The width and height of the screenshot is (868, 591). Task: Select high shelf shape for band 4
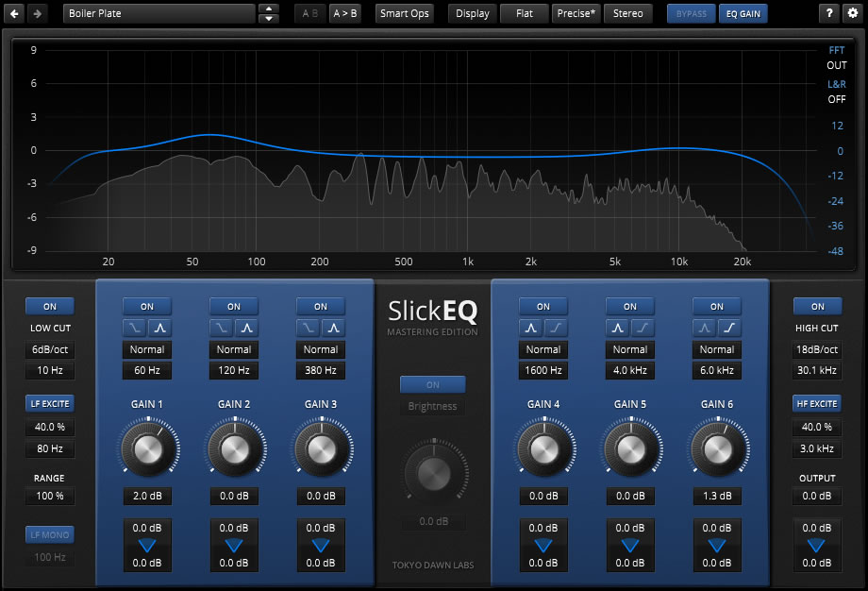pyautogui.click(x=557, y=328)
